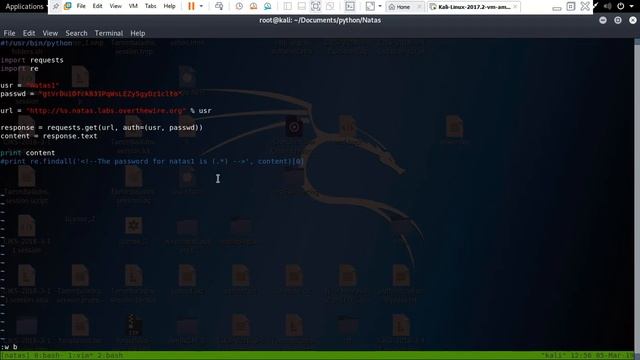Image resolution: width=640 pixels, height=360 pixels.
Task: Click the 'print content' line
Action: click(x=27, y=153)
